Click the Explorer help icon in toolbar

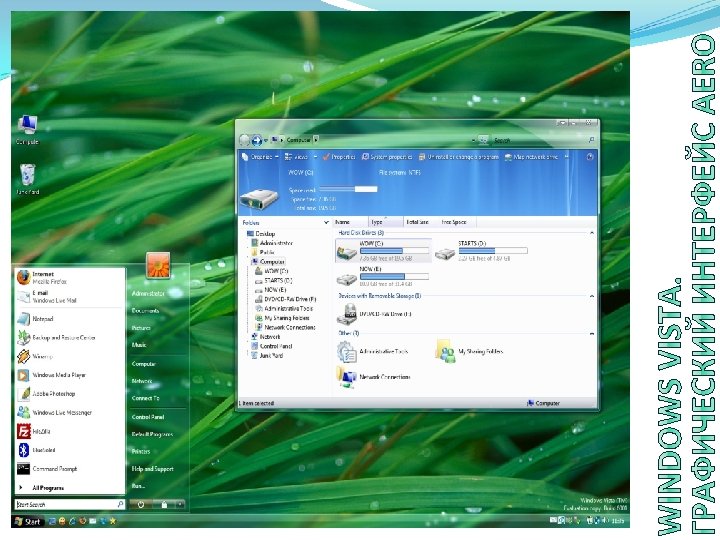[x=590, y=157]
